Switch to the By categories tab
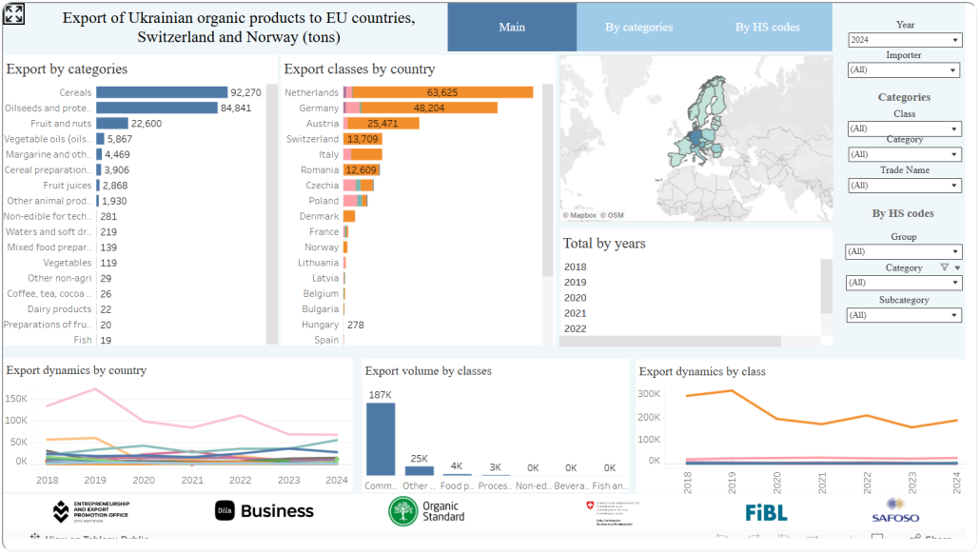Image resolution: width=980 pixels, height=554 pixels. click(638, 28)
